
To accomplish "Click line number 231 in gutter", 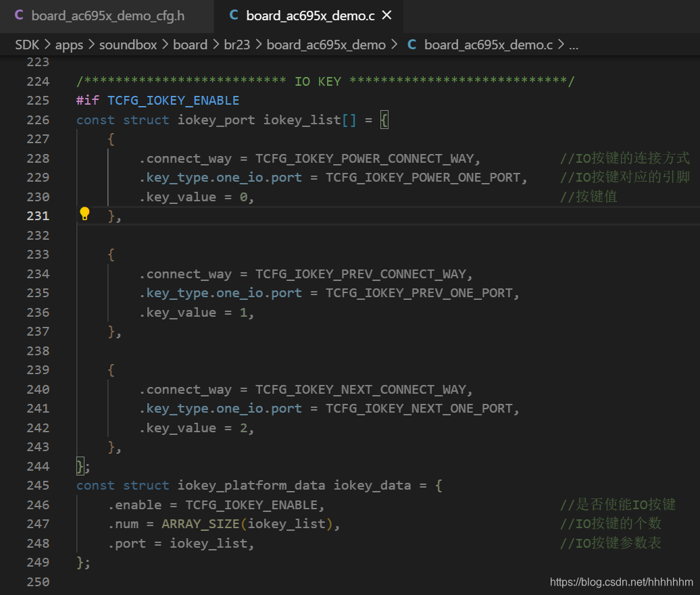I will click(38, 216).
